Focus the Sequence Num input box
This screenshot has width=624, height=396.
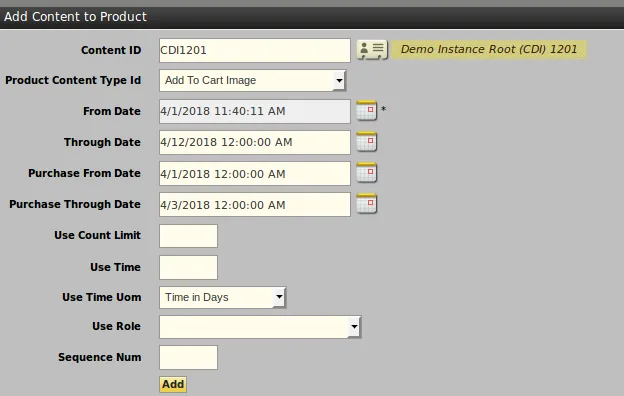188,357
